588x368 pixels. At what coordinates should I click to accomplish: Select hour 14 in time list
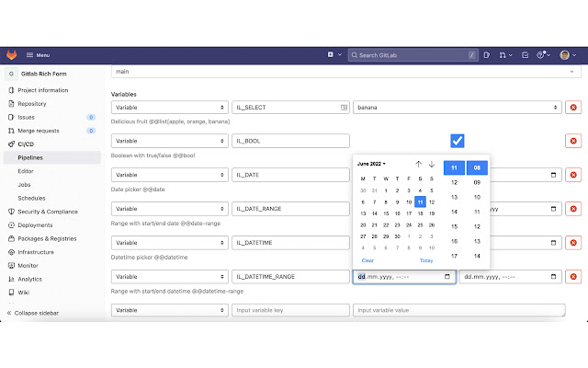(x=454, y=212)
